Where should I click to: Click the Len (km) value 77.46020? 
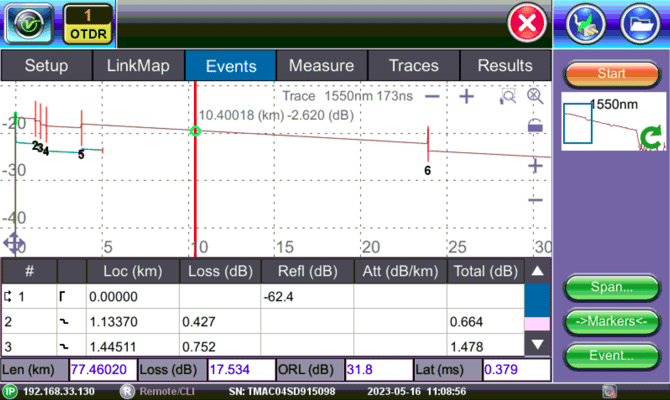click(x=103, y=370)
